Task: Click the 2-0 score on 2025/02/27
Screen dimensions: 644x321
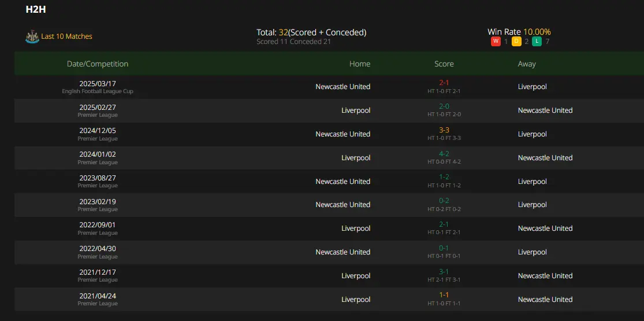Action: (x=444, y=106)
